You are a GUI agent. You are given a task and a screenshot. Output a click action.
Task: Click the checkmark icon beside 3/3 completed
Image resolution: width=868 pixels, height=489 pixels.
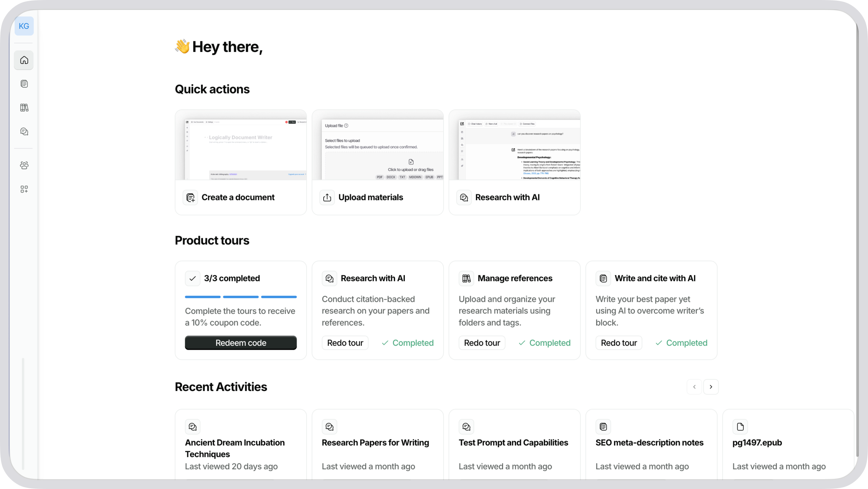[x=193, y=278]
